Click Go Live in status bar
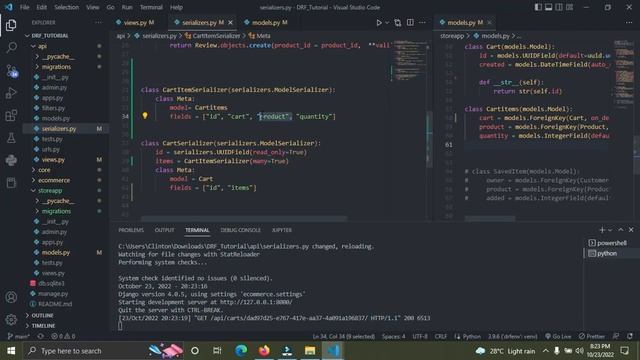 (558, 336)
